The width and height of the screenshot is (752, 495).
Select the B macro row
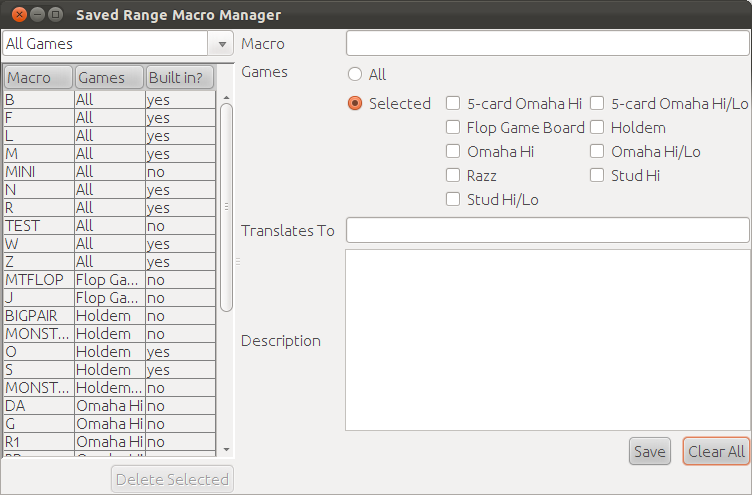click(110, 100)
